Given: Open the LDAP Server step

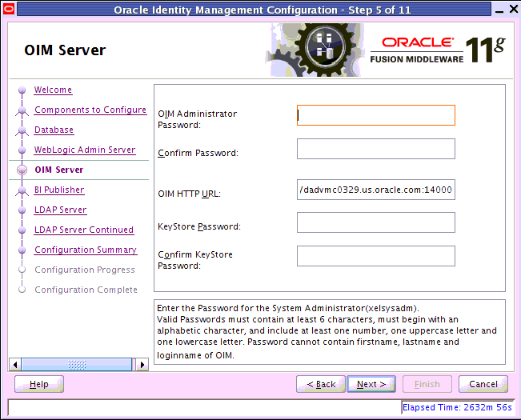Looking at the screenshot, I should pyautogui.click(x=61, y=210).
